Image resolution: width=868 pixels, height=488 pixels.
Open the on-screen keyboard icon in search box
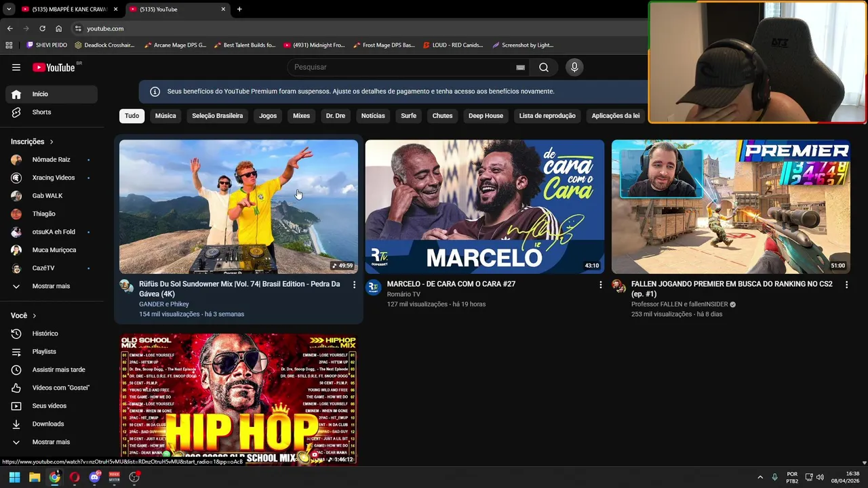pos(520,67)
